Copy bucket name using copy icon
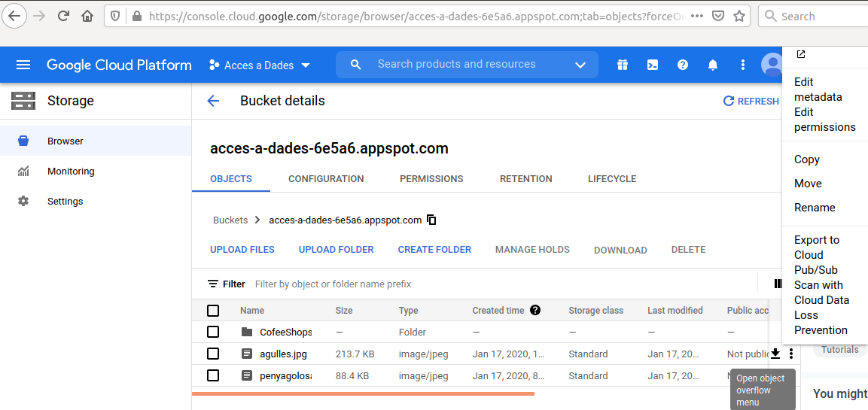Viewport: 868px width, 410px height. (431, 220)
